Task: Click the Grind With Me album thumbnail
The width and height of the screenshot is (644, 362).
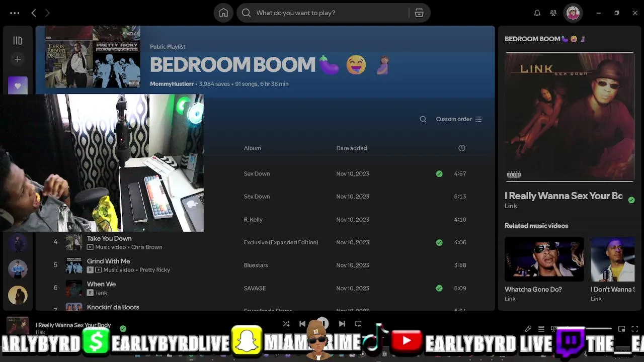Action: coord(74,265)
